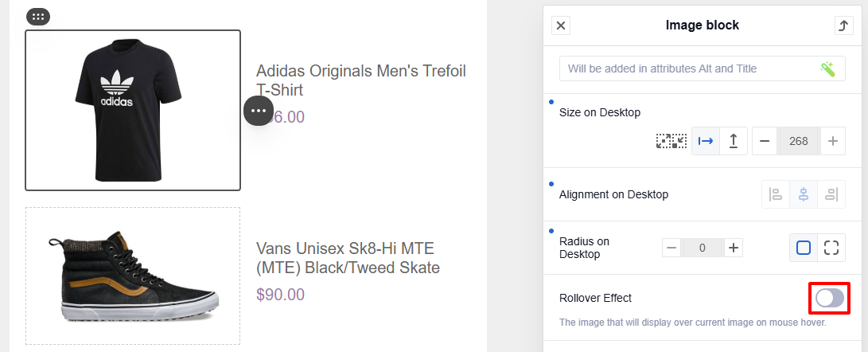This screenshot has height=352, width=868.
Task: Enable the Rollover Effect toggle
Action: (829, 298)
